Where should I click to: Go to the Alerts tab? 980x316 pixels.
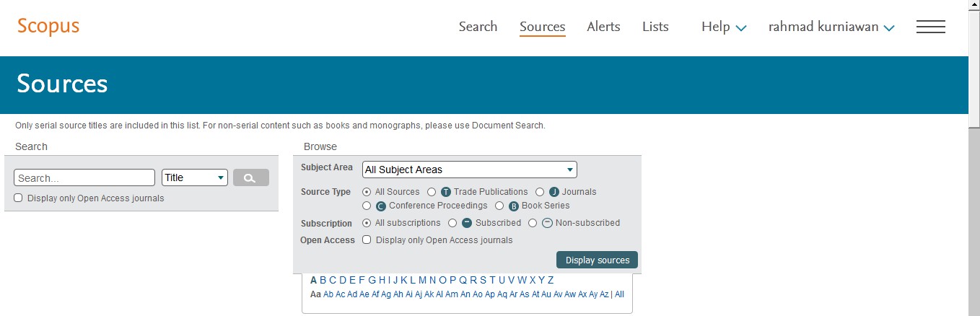point(603,27)
